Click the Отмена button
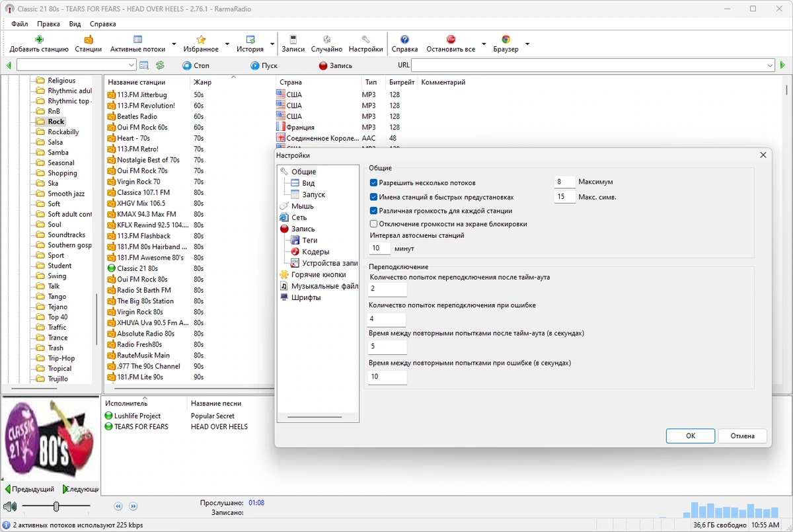The height and width of the screenshot is (532, 793). point(743,436)
